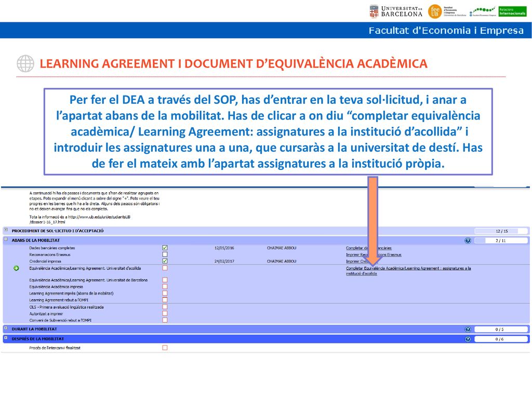532x399 pixels.
Task: Click the green Relacions Internacionals logo
Action: (512, 11)
